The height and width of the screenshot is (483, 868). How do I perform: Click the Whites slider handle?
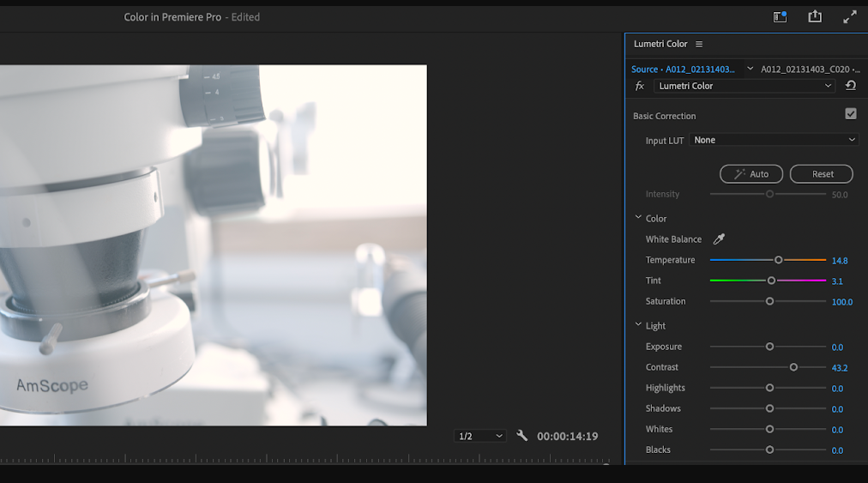(x=769, y=429)
